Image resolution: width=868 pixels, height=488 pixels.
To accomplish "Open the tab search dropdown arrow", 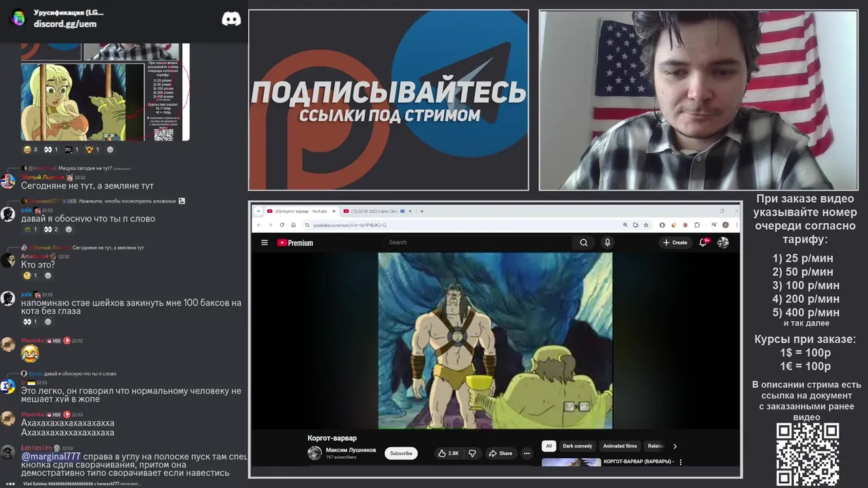I will (258, 211).
